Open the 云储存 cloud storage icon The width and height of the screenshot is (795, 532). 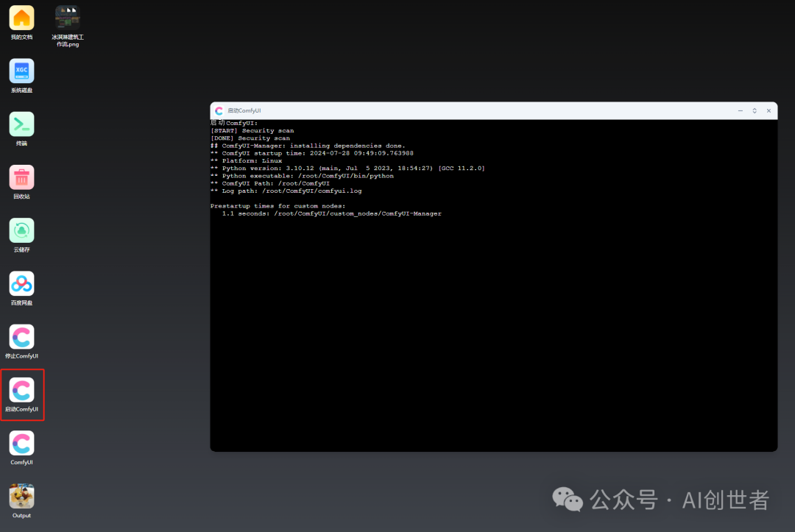click(x=21, y=230)
